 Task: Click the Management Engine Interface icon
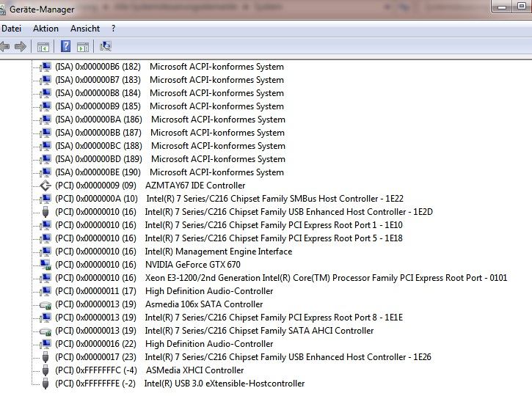[x=45, y=252]
